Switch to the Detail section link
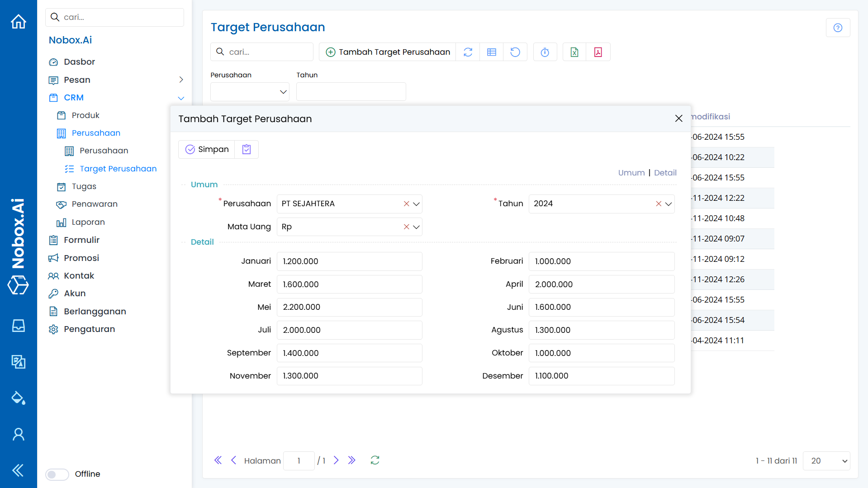Screen dimensions: 868x488 click(665, 173)
